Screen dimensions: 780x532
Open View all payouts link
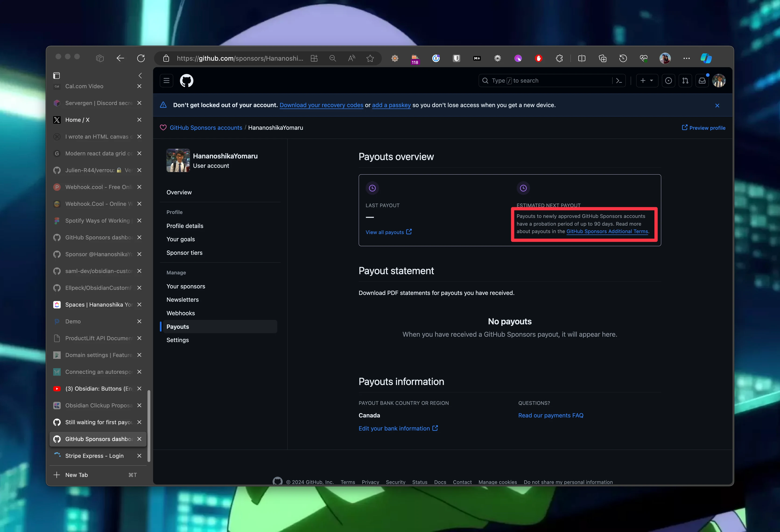click(389, 232)
